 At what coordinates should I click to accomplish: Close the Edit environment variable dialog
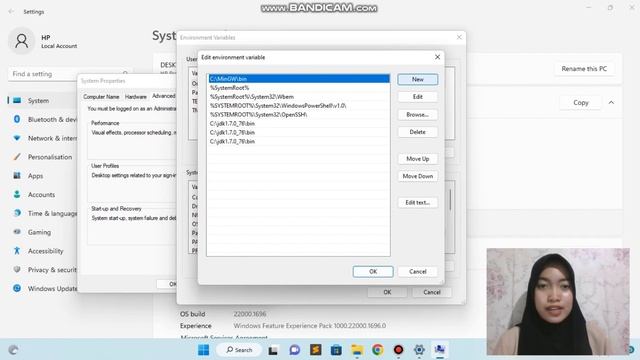pos(437,57)
